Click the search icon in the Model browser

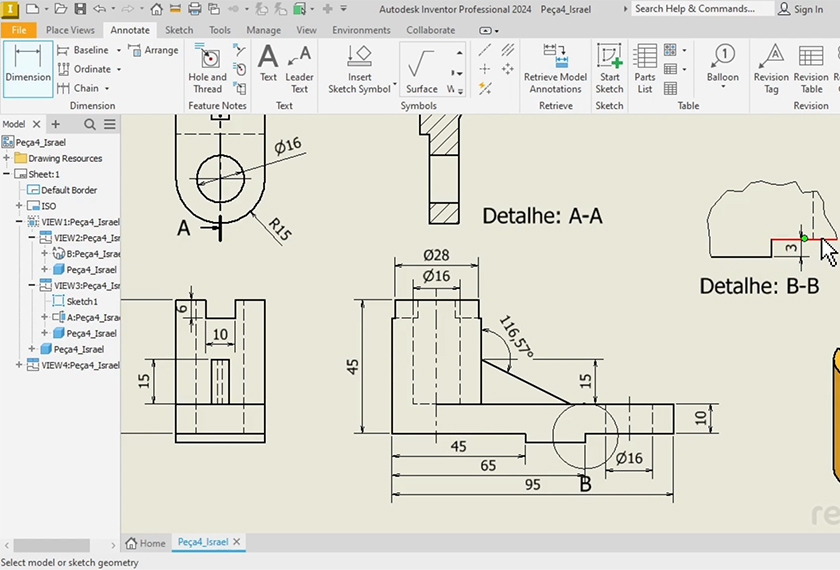[x=90, y=124]
